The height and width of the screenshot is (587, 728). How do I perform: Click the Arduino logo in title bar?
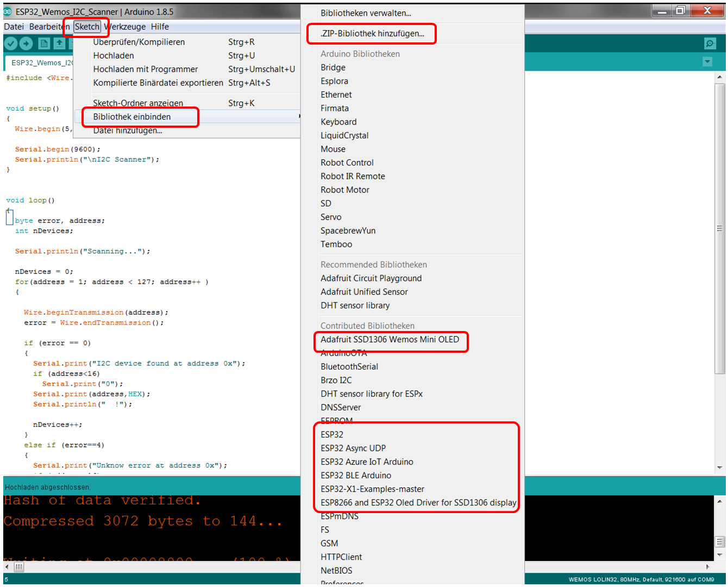click(x=8, y=11)
